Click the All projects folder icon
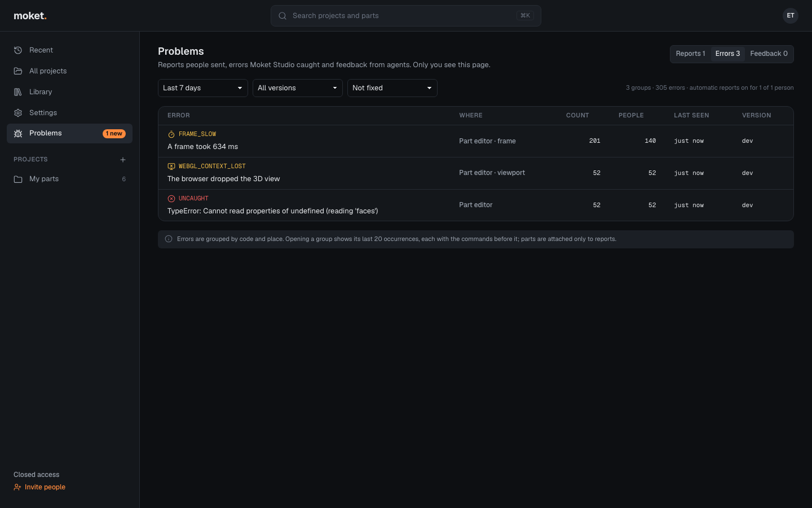812x508 pixels. pyautogui.click(x=18, y=71)
